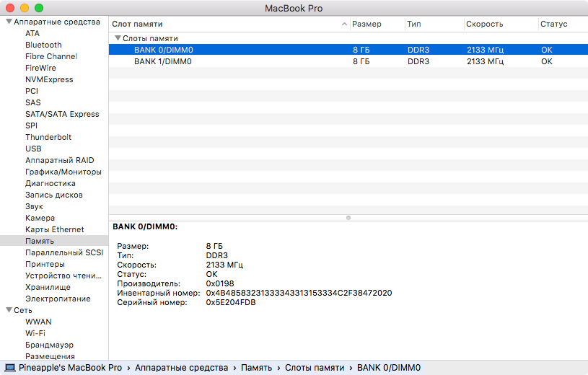Select Хранилище in the sidebar
The height and width of the screenshot is (375, 588).
coord(48,287)
